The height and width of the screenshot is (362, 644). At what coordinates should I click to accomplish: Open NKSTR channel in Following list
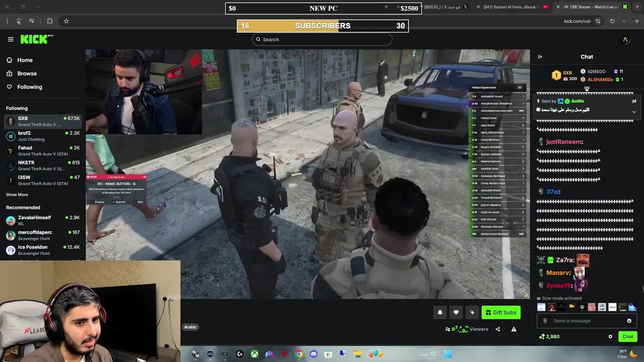tap(43, 165)
